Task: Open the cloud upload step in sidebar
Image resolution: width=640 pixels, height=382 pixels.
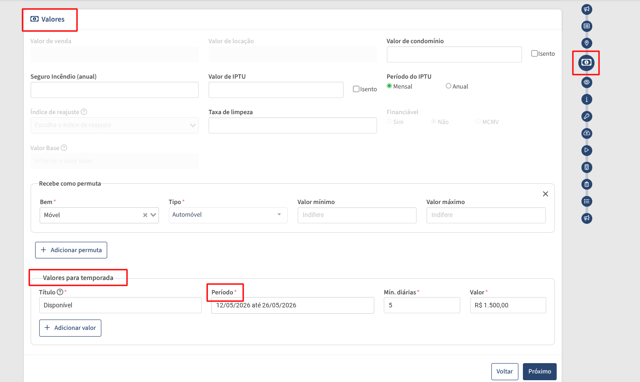Action: pos(587,133)
